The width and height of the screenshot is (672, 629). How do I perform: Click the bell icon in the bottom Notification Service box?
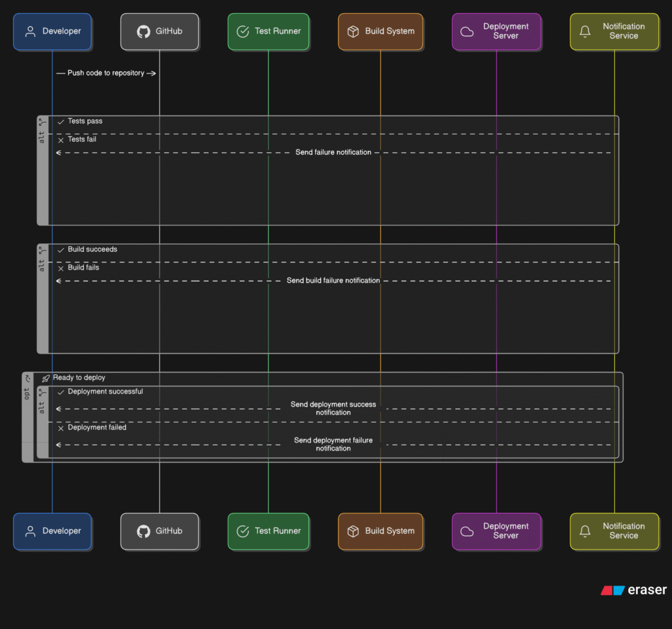pyautogui.click(x=585, y=531)
